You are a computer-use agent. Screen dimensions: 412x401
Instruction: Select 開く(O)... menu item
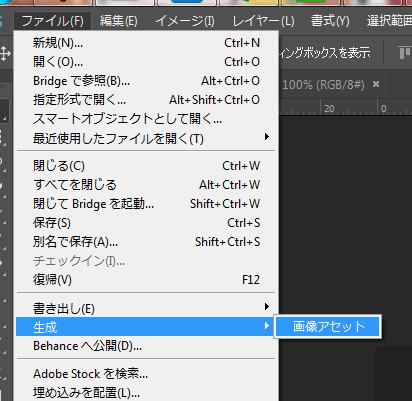click(x=146, y=62)
